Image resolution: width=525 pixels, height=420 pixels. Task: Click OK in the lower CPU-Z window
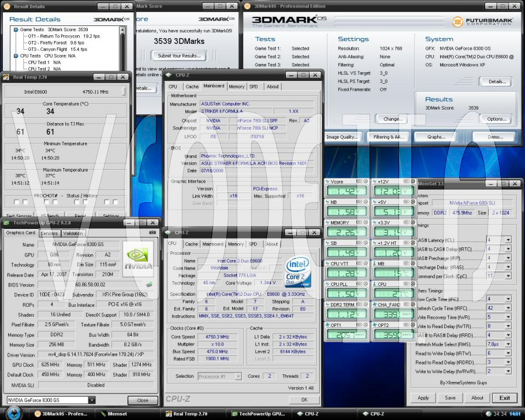pos(304,400)
